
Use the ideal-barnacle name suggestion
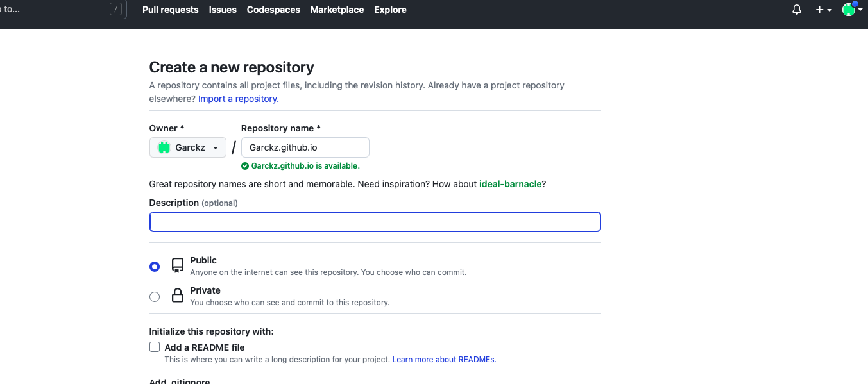511,184
